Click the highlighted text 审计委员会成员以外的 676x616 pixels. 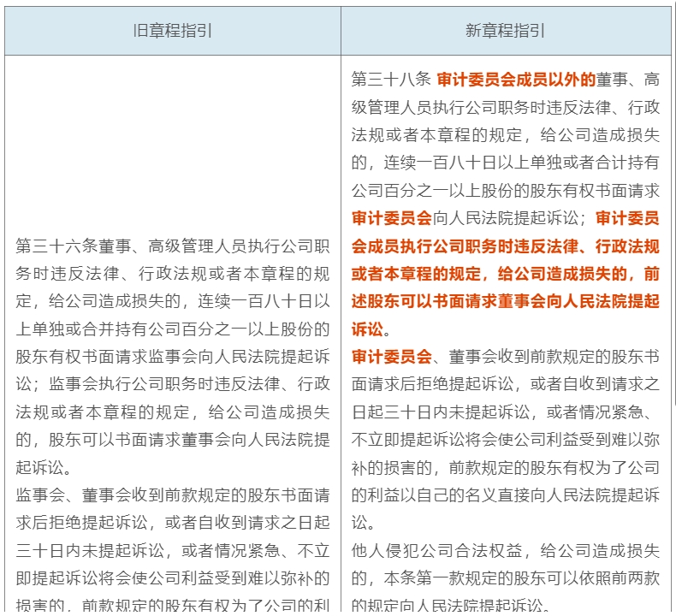(x=516, y=80)
